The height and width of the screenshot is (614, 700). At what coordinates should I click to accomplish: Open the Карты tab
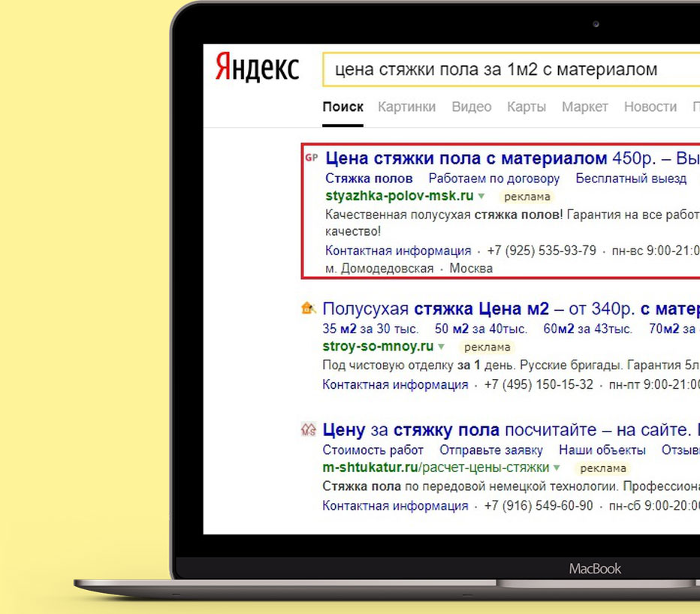click(x=527, y=107)
